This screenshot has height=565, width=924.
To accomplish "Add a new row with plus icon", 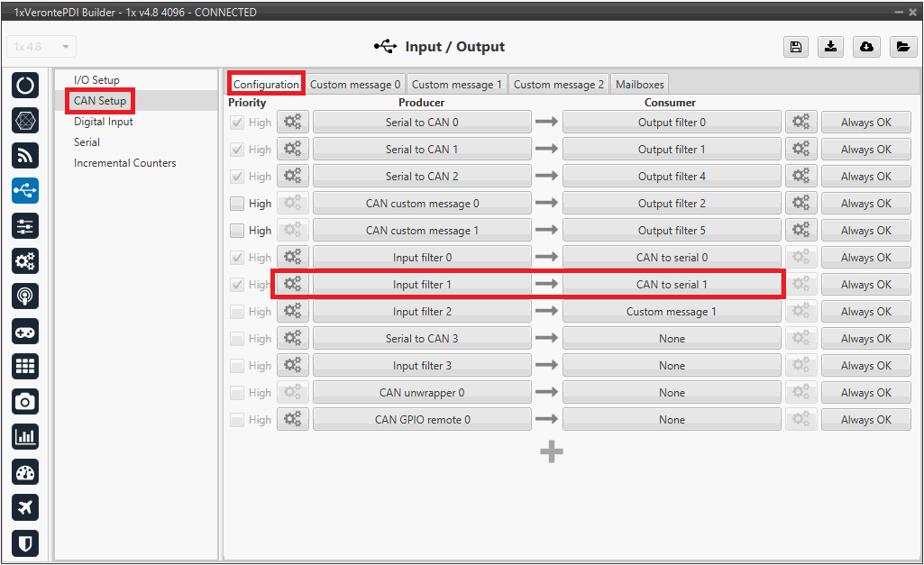I will (x=552, y=452).
